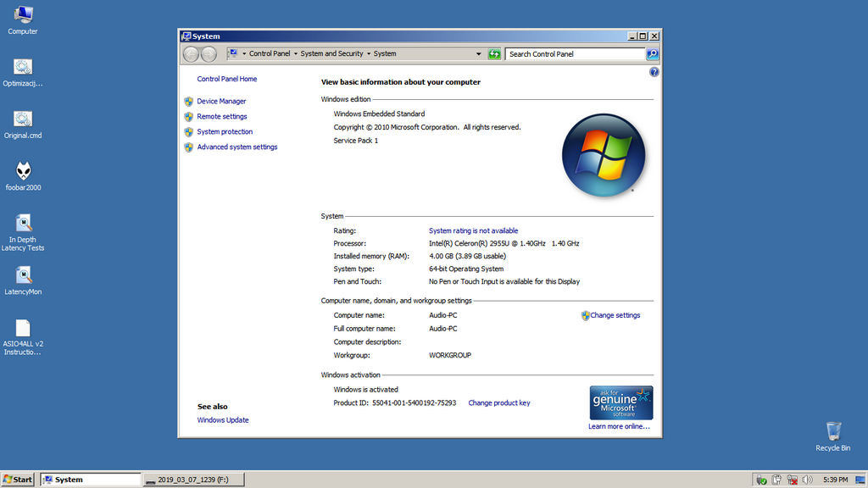The image size is (868, 488).
Task: Click the computer icon in the address bar
Action: [x=233, y=53]
